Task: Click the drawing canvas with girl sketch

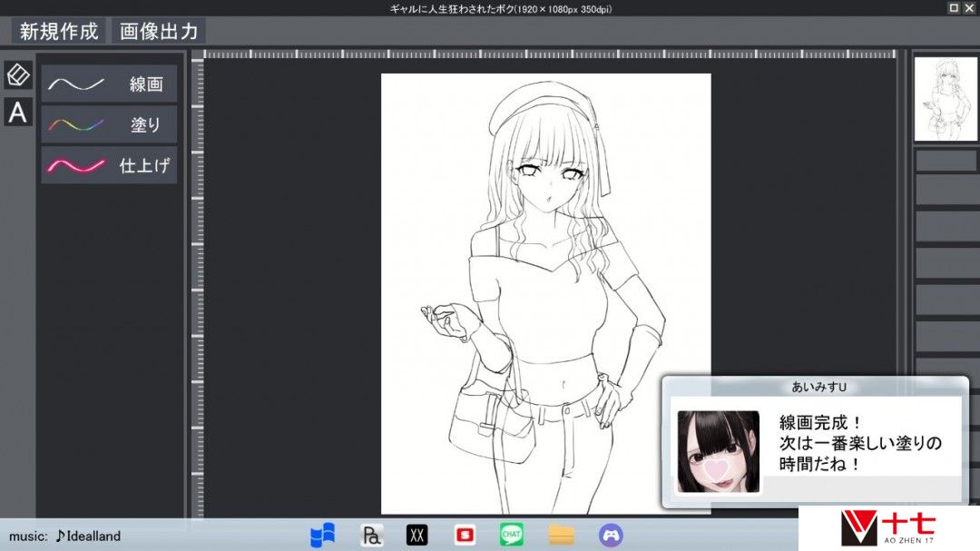Action: (545, 294)
